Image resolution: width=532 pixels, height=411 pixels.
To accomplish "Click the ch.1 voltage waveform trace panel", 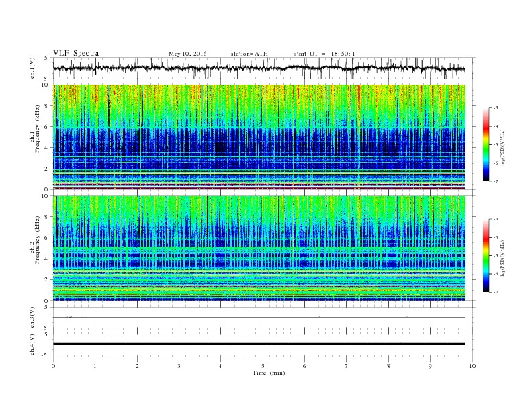I will (x=263, y=68).
